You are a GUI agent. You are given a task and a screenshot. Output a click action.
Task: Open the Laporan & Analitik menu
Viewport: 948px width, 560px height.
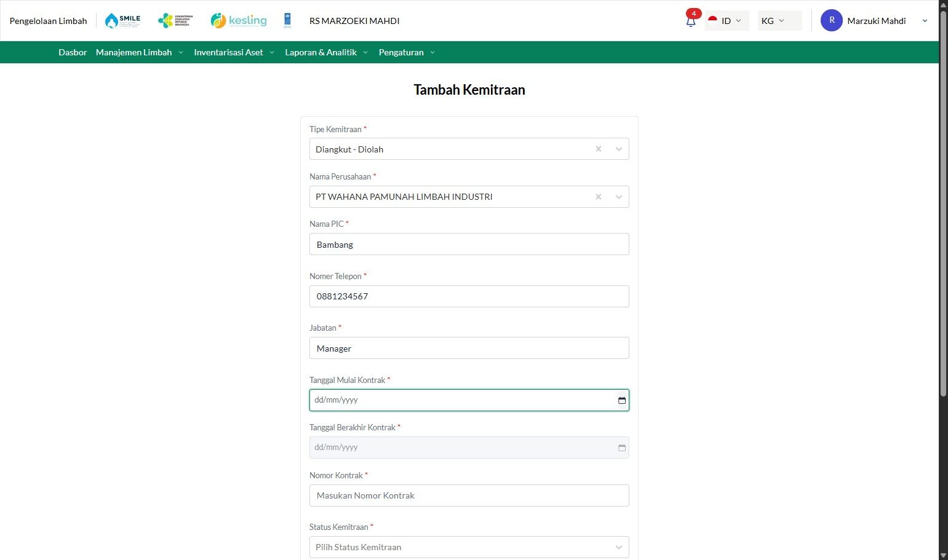tap(327, 52)
